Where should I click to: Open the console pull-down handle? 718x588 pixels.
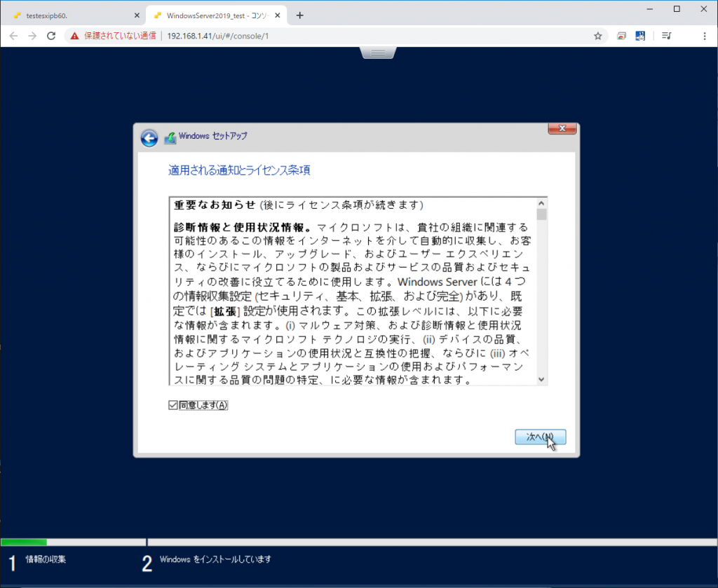pyautogui.click(x=378, y=53)
